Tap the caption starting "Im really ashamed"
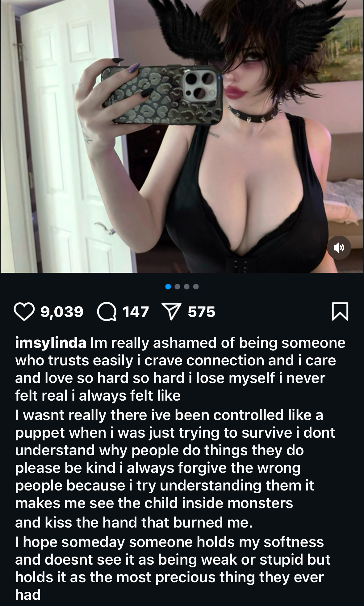Image resolution: width=364 pixels, height=606 pixels. 180,369
